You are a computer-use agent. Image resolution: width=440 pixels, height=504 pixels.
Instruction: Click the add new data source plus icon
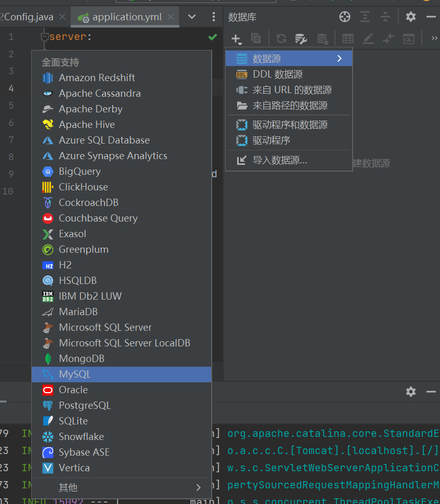tap(236, 39)
